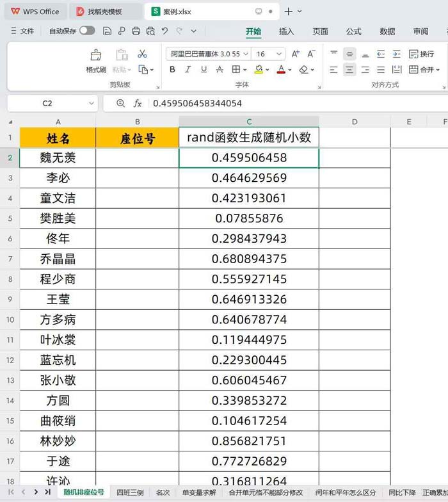Click the Redo arrow

[179, 31]
